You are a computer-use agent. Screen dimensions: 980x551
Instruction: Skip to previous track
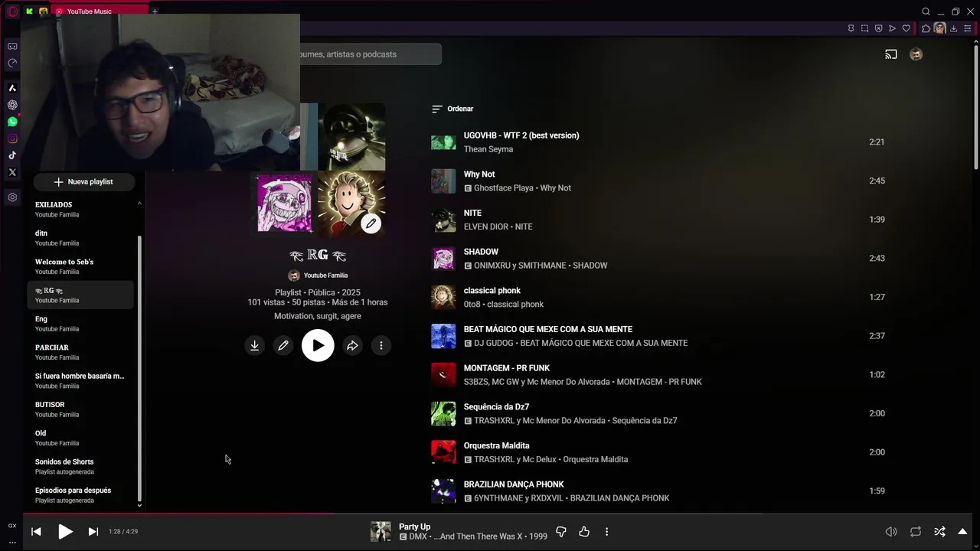pos(36,531)
